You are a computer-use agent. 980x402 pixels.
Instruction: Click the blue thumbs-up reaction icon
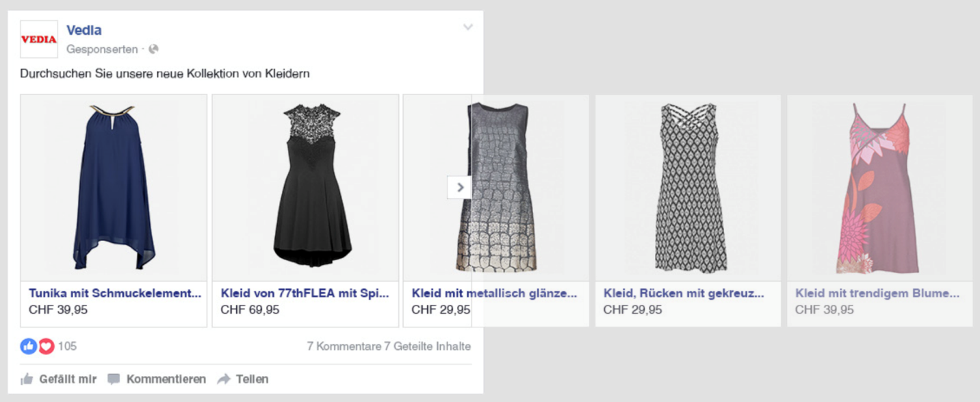28,347
